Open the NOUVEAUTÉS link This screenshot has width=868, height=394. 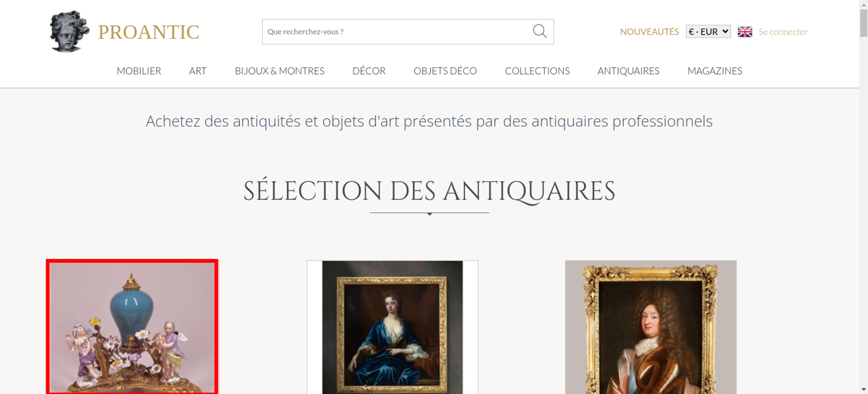649,32
